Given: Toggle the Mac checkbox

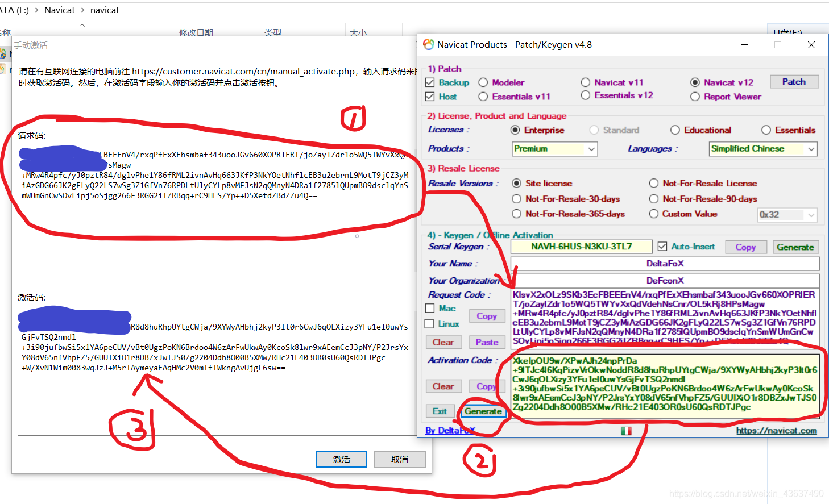Looking at the screenshot, I should click(x=430, y=308).
